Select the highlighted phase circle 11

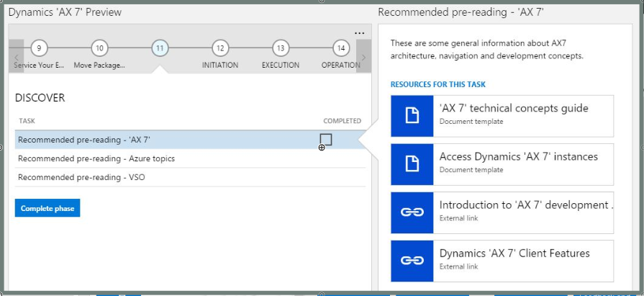click(160, 48)
